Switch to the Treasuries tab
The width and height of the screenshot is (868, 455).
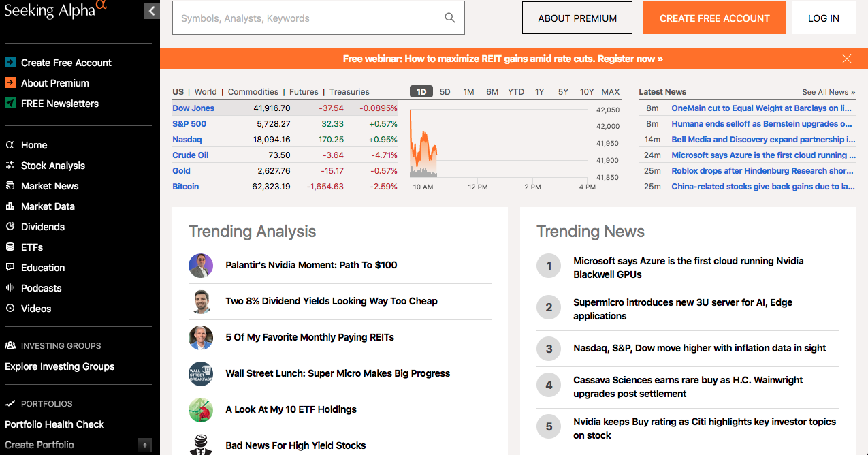click(x=349, y=92)
